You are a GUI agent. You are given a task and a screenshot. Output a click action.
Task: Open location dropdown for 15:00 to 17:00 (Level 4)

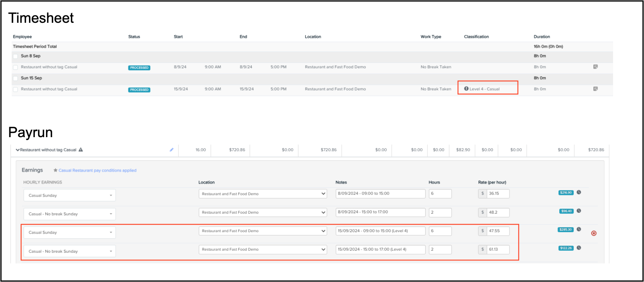tap(263, 250)
